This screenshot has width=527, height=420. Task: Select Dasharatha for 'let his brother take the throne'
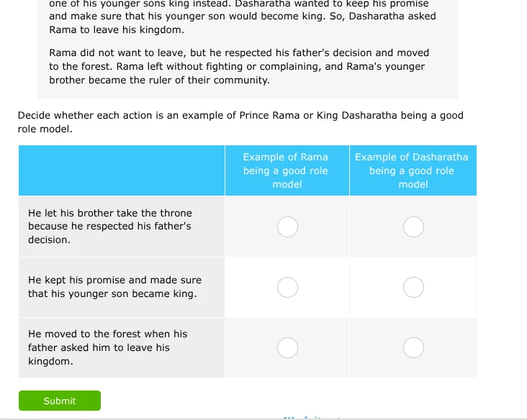[x=413, y=227]
